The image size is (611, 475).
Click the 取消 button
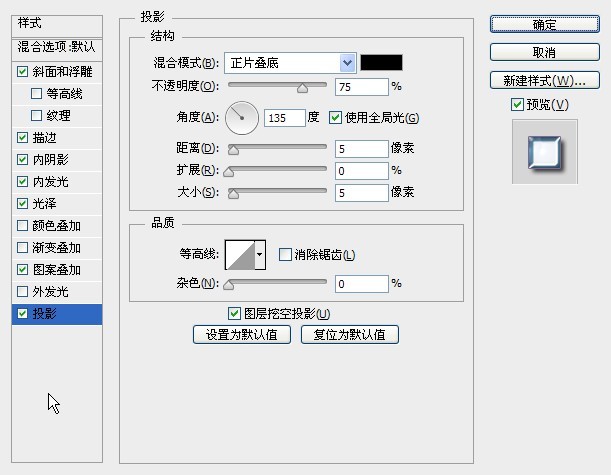tap(544, 52)
